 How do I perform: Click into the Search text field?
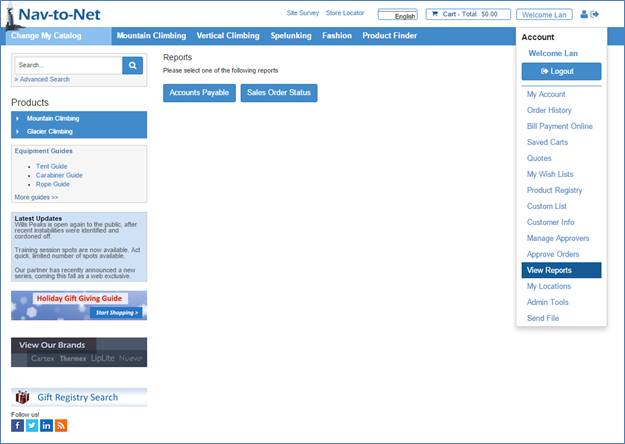click(68, 65)
